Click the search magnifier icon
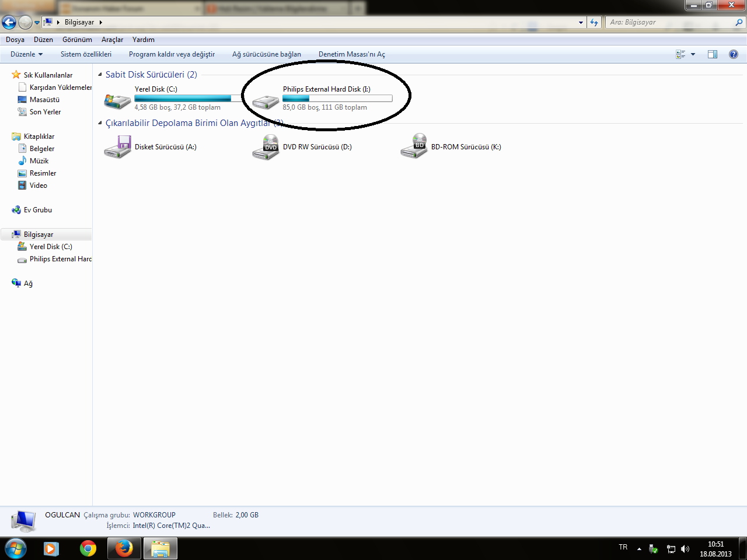Screen dimensions: 747x560 click(x=739, y=22)
